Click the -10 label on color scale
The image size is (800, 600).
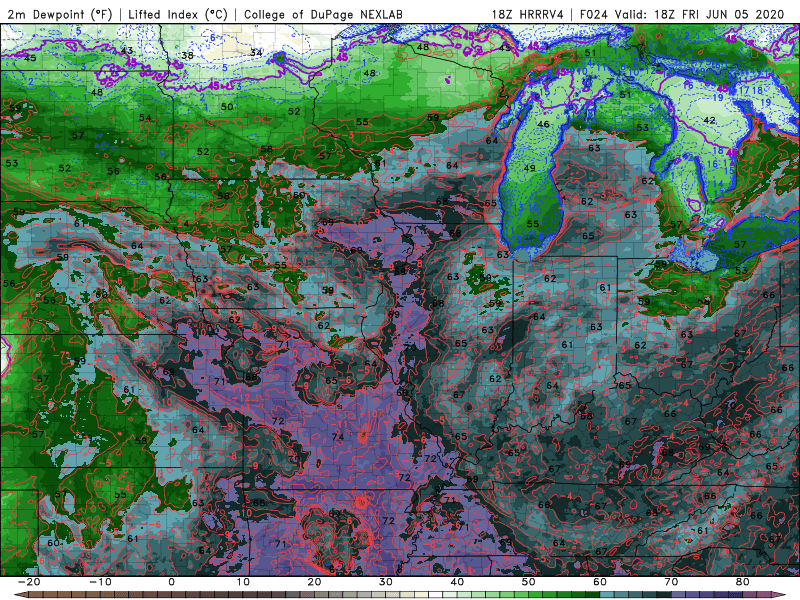[x=100, y=582]
